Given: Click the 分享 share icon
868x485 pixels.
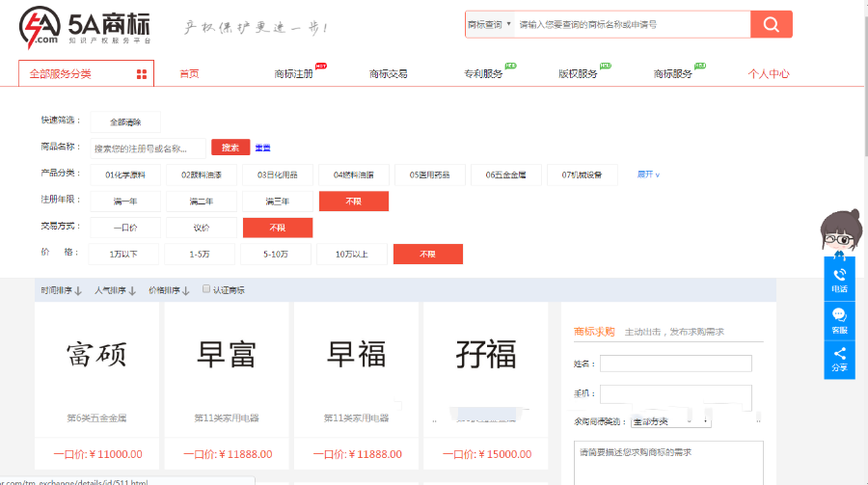Looking at the screenshot, I should click(x=839, y=358).
